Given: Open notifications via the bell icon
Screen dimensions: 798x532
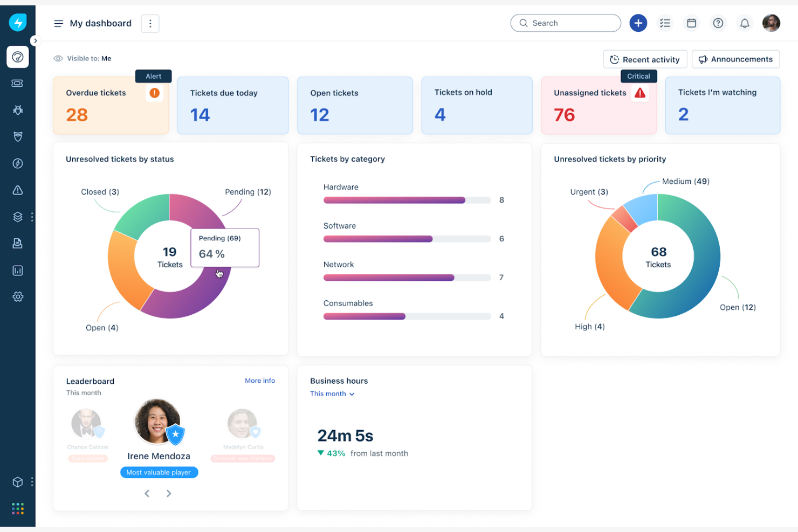Looking at the screenshot, I should (x=745, y=23).
